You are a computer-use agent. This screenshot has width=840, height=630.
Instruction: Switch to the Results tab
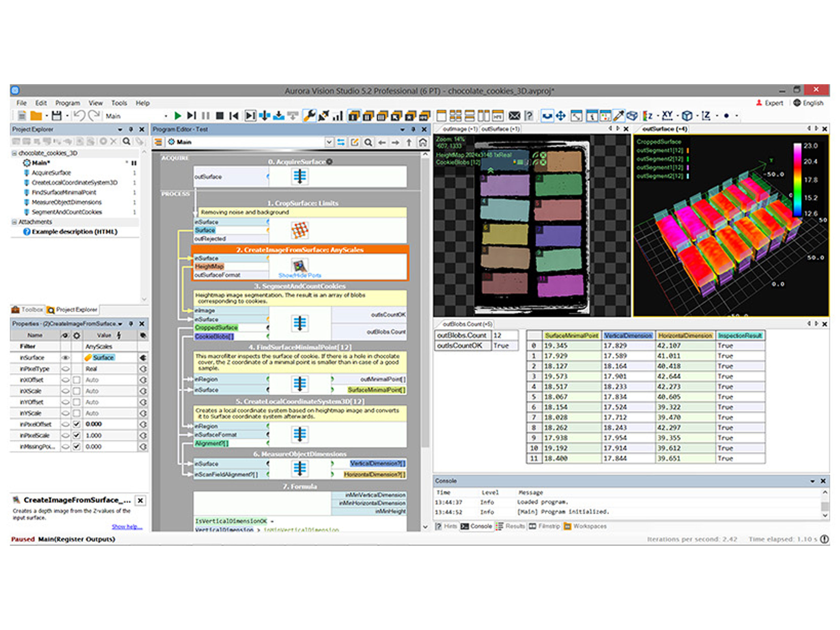coord(511,526)
